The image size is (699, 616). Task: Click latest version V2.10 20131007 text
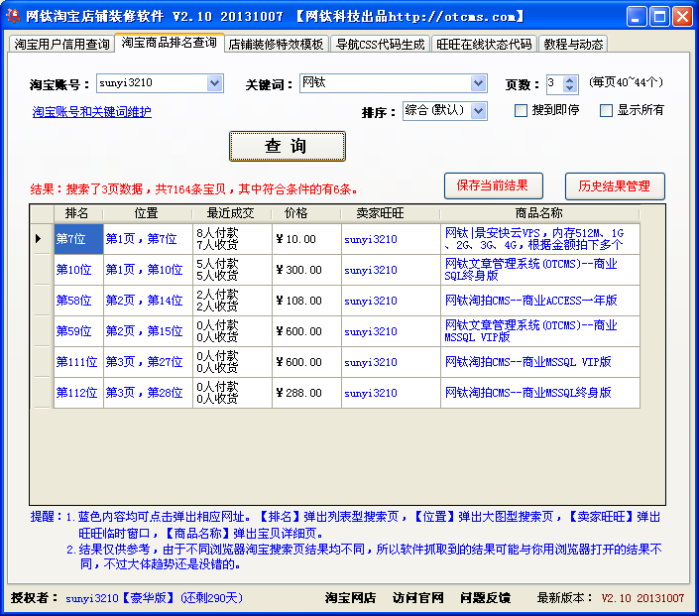pyautogui.click(x=642, y=598)
